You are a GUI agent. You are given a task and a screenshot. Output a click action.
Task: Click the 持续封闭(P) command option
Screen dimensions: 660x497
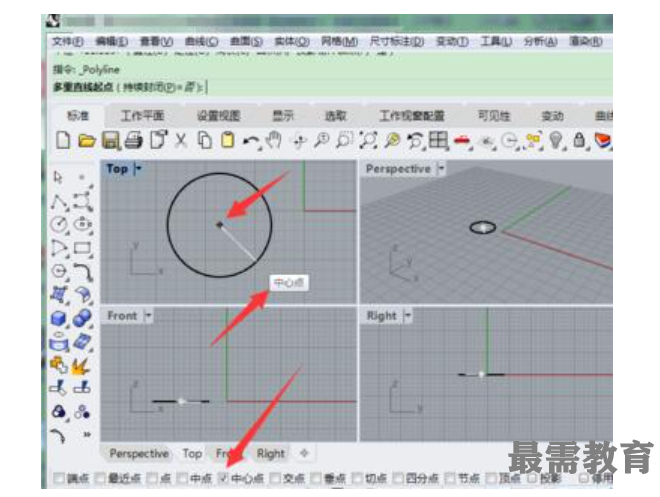tap(159, 87)
